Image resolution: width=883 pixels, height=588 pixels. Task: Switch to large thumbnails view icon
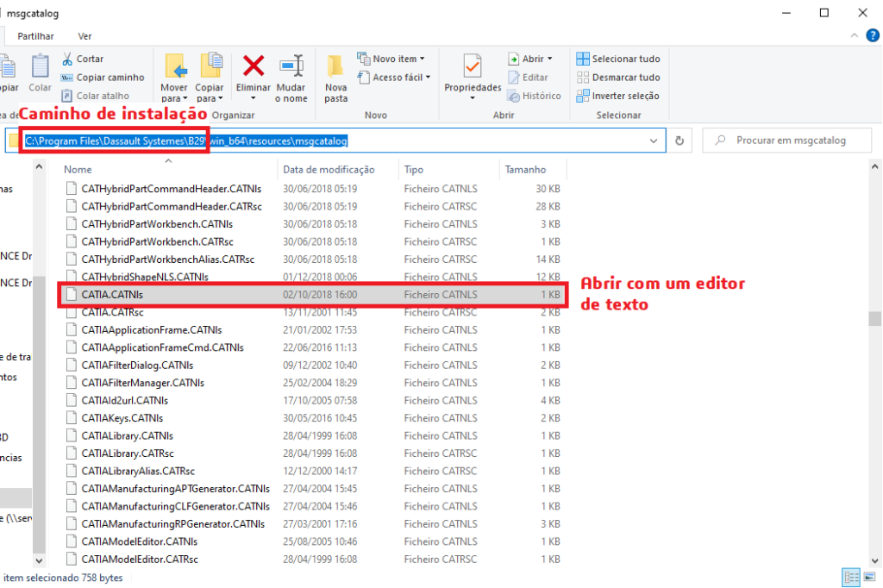[870, 578]
